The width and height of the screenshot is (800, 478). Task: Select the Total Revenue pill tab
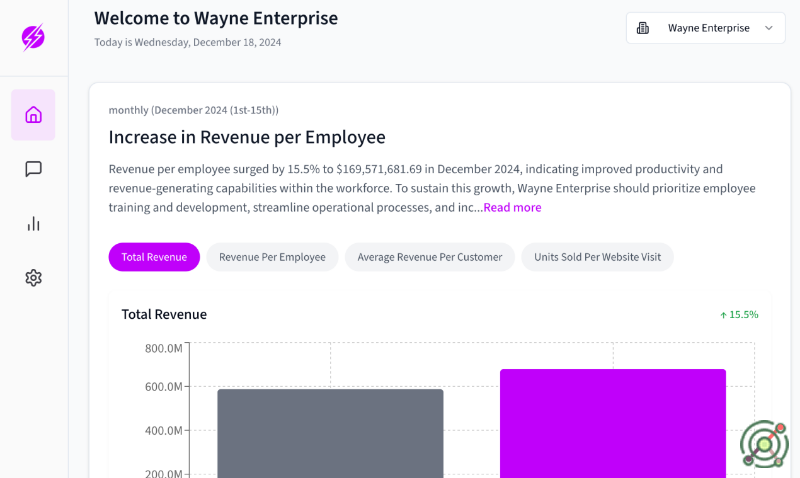(x=154, y=257)
